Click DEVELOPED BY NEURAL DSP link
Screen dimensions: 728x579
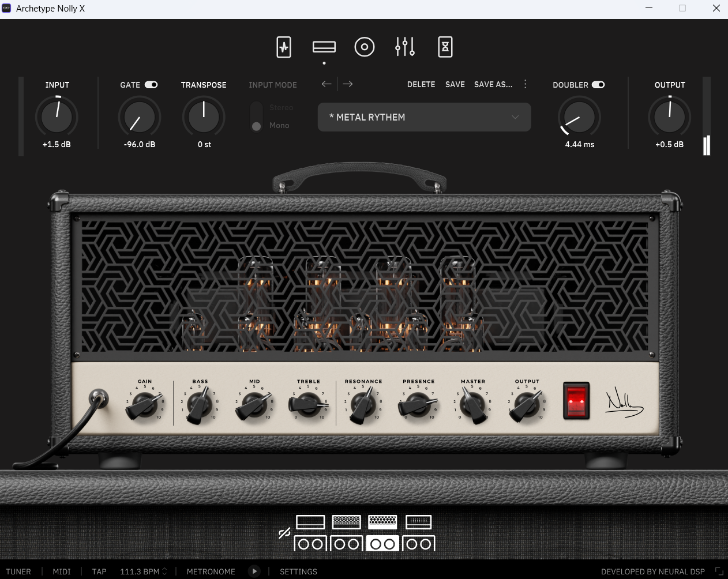coord(653,572)
